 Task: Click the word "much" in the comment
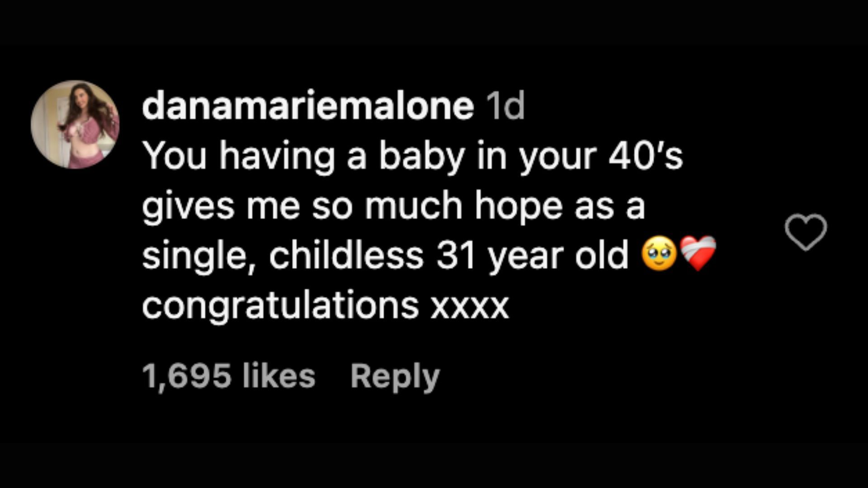coord(413,206)
